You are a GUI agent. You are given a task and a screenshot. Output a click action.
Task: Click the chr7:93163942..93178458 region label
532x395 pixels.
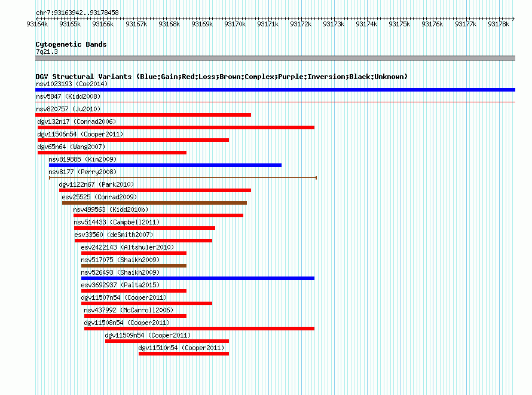(77, 13)
